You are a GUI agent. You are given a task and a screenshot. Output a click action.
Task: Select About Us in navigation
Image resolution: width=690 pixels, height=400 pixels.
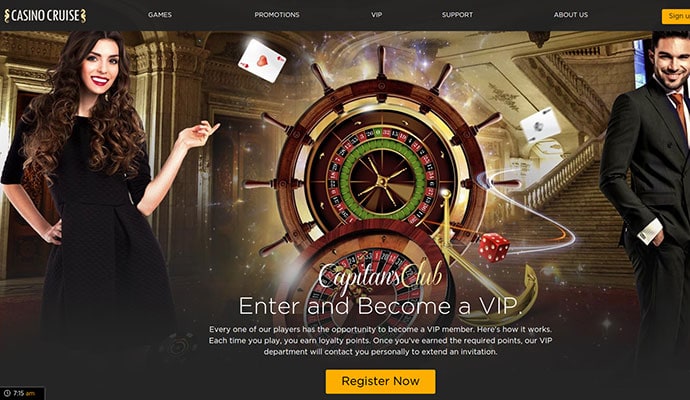(x=571, y=15)
